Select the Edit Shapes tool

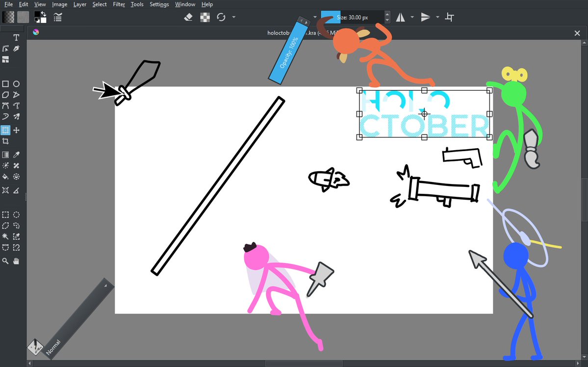click(x=5, y=49)
